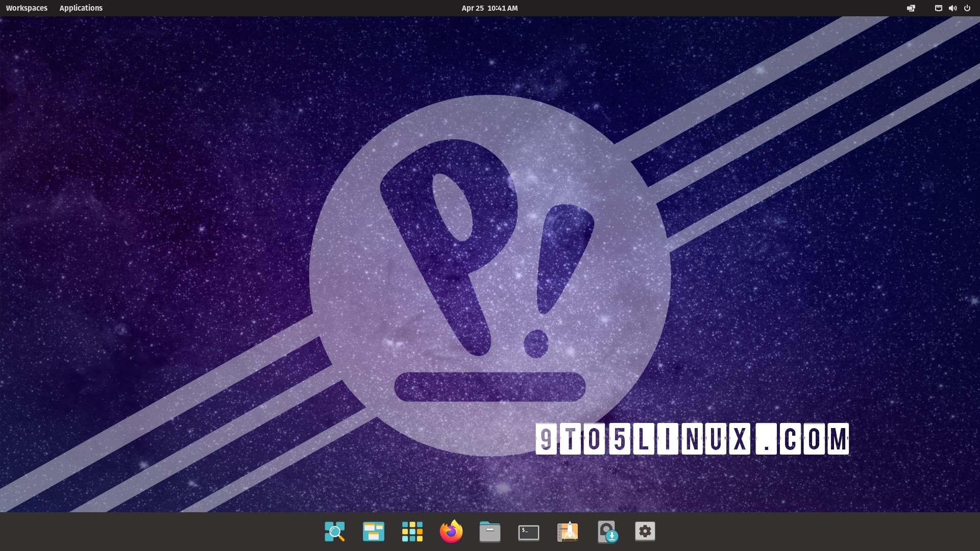Viewport: 980px width, 551px height.
Task: Open Pop!_Shop rocket icon in dock
Action: tap(568, 532)
